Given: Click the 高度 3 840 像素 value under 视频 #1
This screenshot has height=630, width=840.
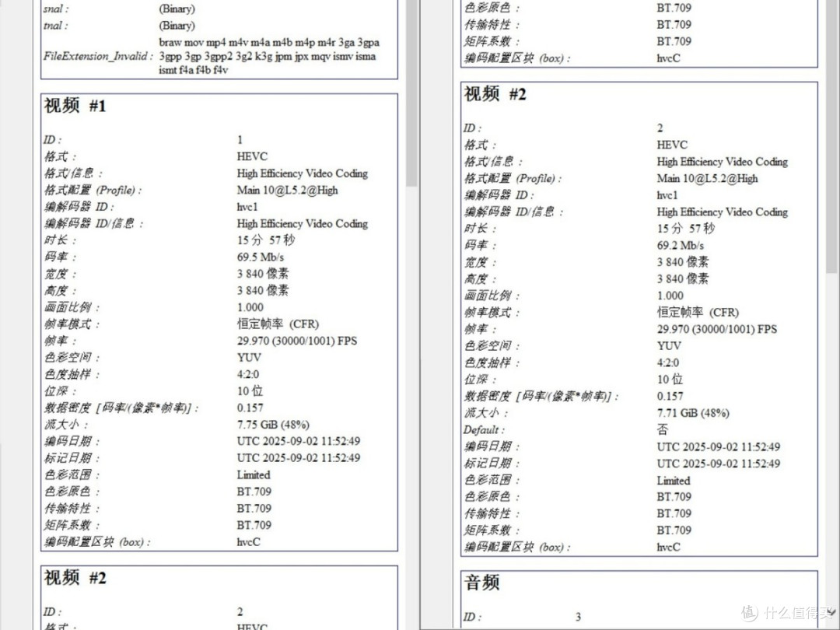Looking at the screenshot, I should point(263,290).
